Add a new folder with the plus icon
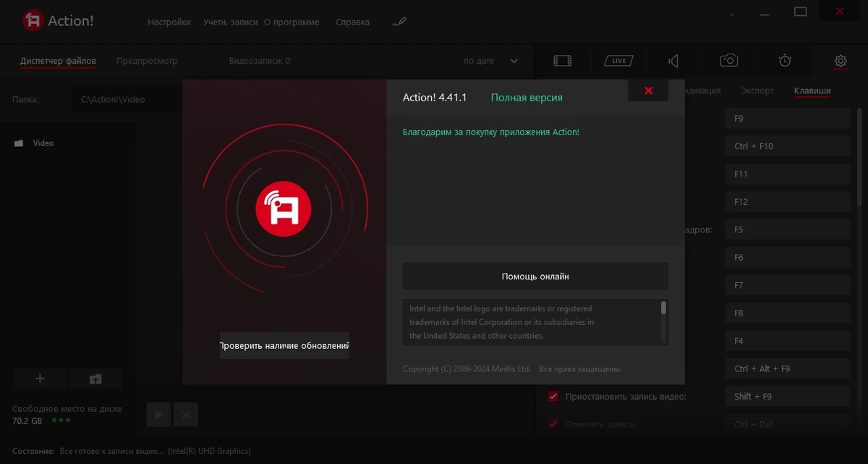Viewport: 868px width, 464px height. pyautogui.click(x=40, y=379)
